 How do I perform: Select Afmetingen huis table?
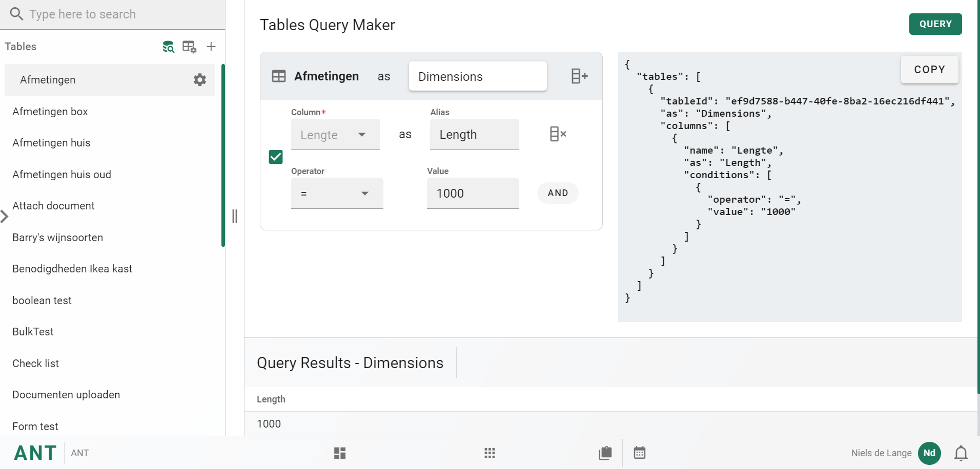click(51, 143)
